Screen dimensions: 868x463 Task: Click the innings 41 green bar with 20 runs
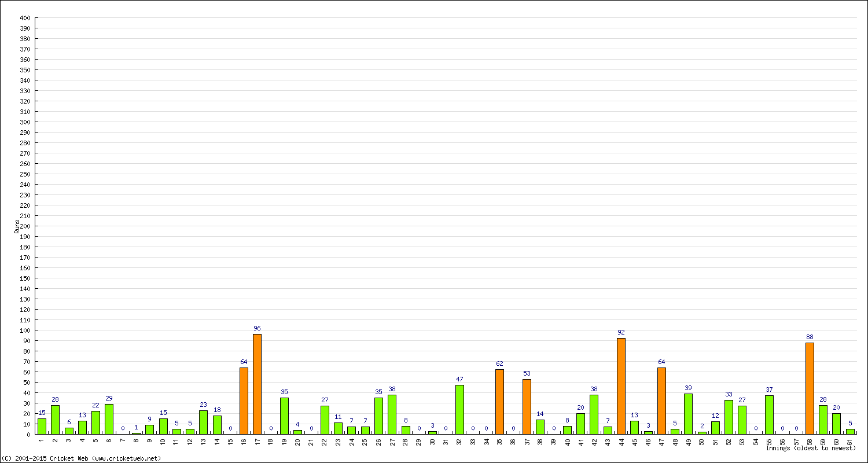[x=580, y=424]
